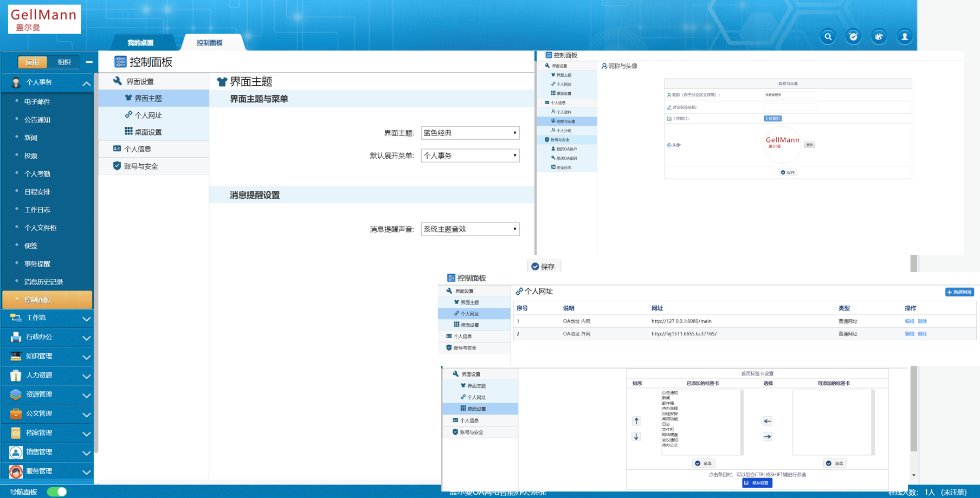Switch to the 我的桌面 tab

click(x=140, y=43)
